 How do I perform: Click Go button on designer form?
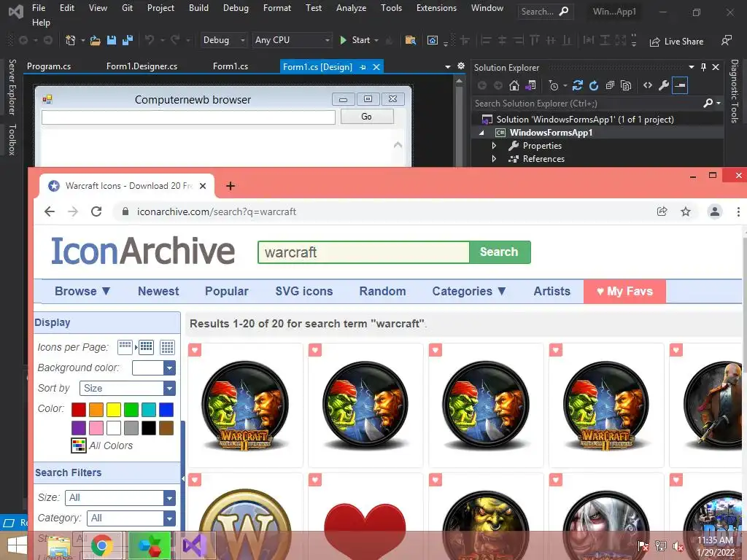[367, 117]
